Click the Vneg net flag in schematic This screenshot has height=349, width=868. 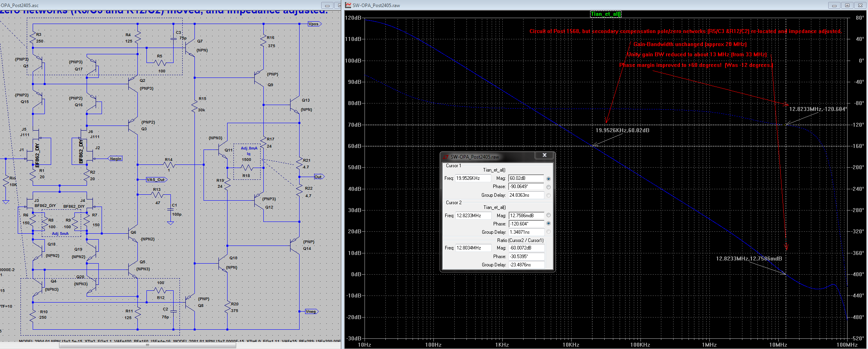pyautogui.click(x=311, y=312)
